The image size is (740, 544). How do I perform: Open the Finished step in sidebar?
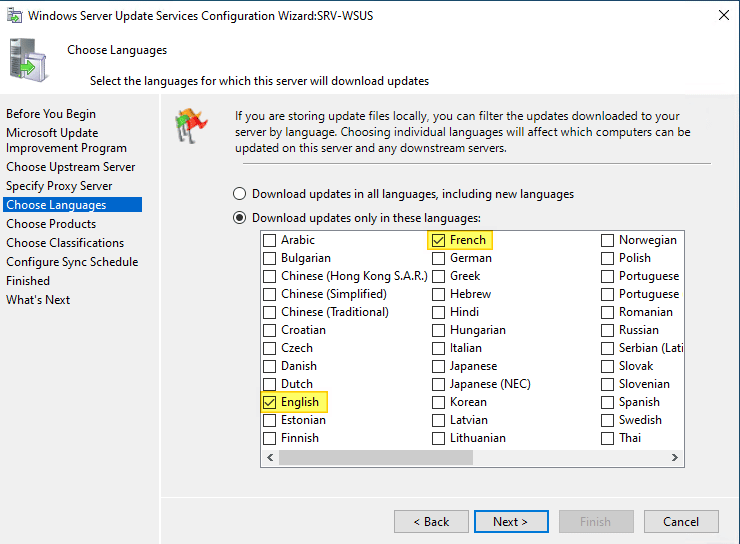pos(28,281)
